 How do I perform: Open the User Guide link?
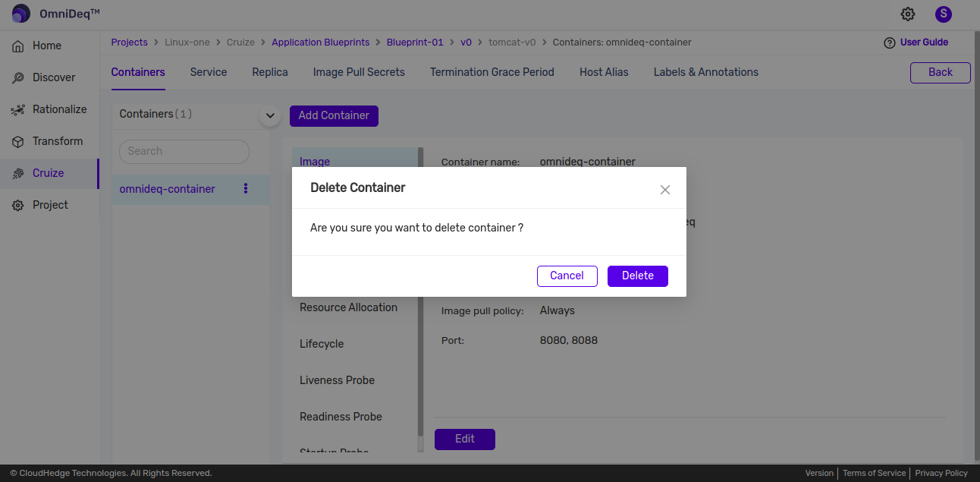point(924,43)
